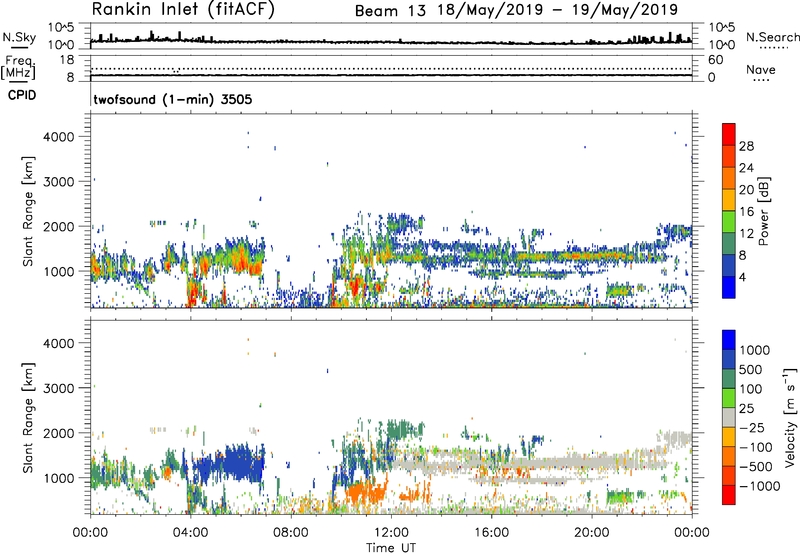Click the 'CPID' label
The height and width of the screenshot is (554, 800).
pyautogui.click(x=22, y=95)
